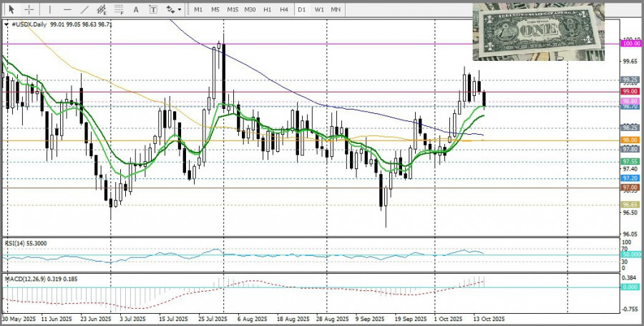Pick the vertical line drawing tool

tap(50, 9)
